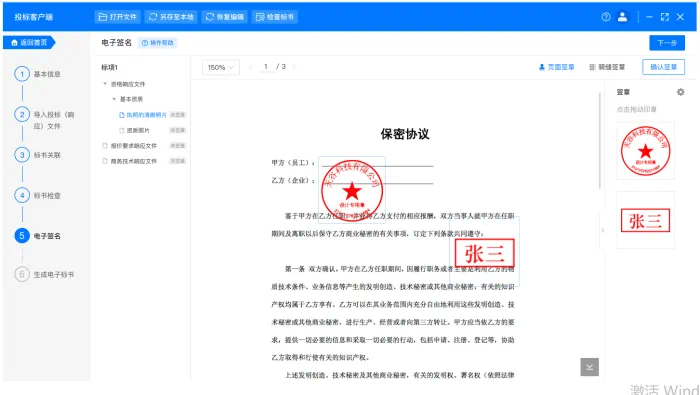Click the 打开文件 open file button
Image resolution: width=700 pixels, height=395 pixels.
tap(118, 17)
